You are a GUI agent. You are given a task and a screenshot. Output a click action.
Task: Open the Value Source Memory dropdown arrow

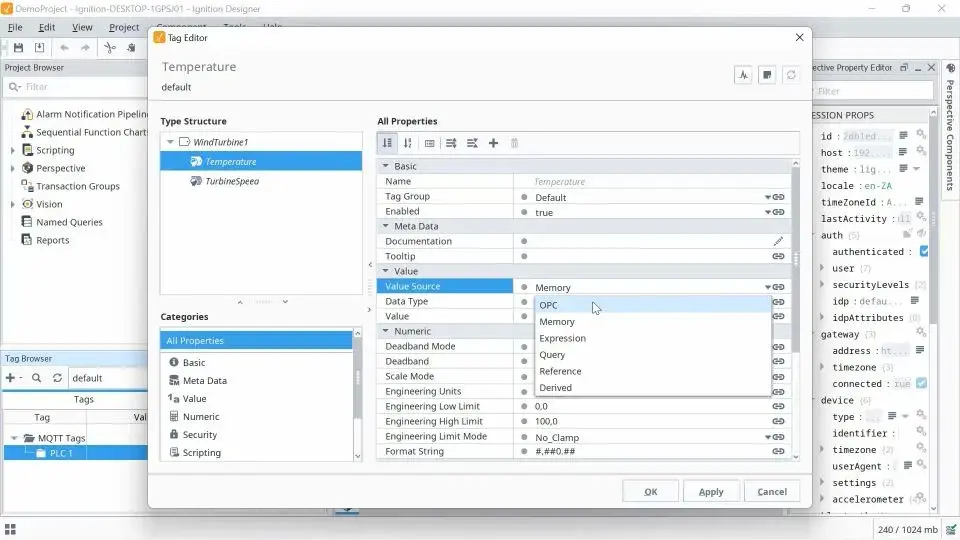[767, 287]
